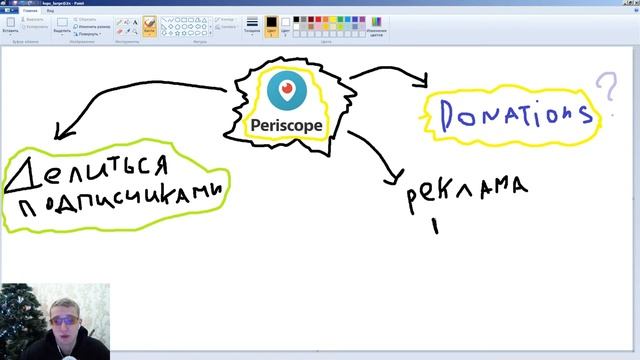Pick the yellow palette color
This screenshot has height=360, width=640.
[x=333, y=19]
